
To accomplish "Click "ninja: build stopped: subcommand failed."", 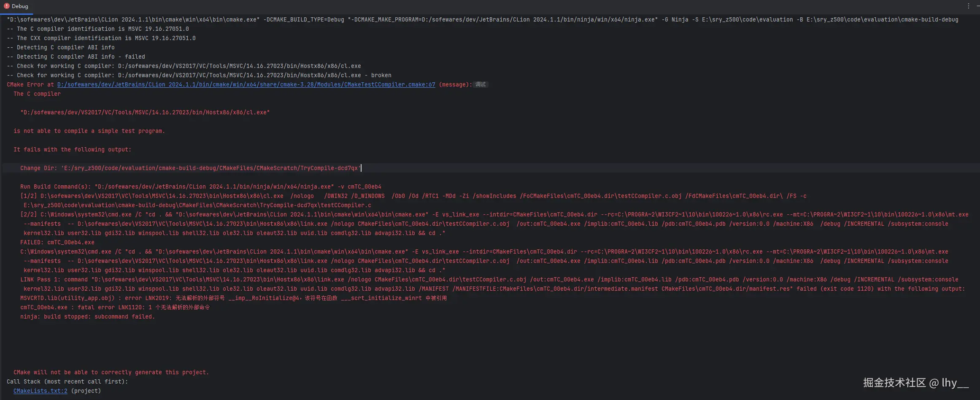I will tap(88, 316).
